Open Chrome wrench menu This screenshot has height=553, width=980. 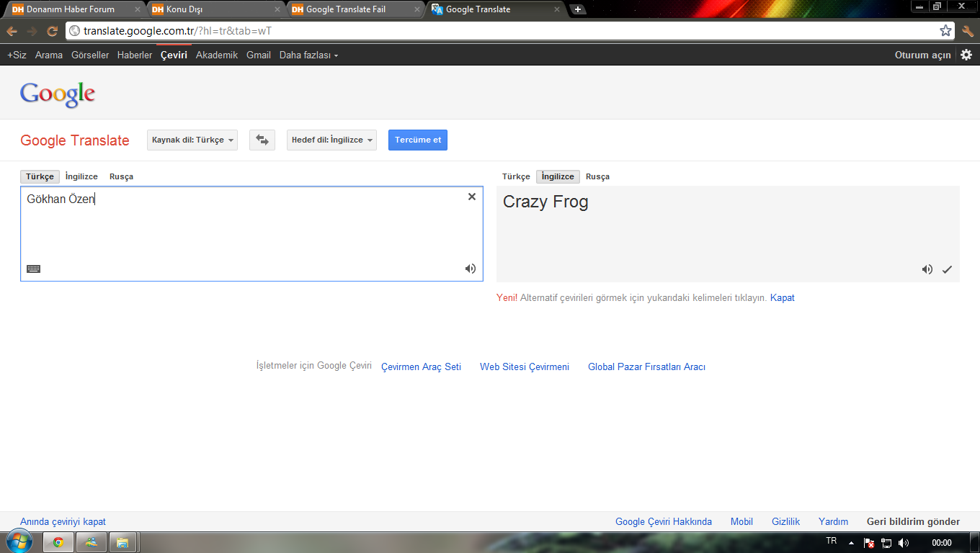[968, 31]
